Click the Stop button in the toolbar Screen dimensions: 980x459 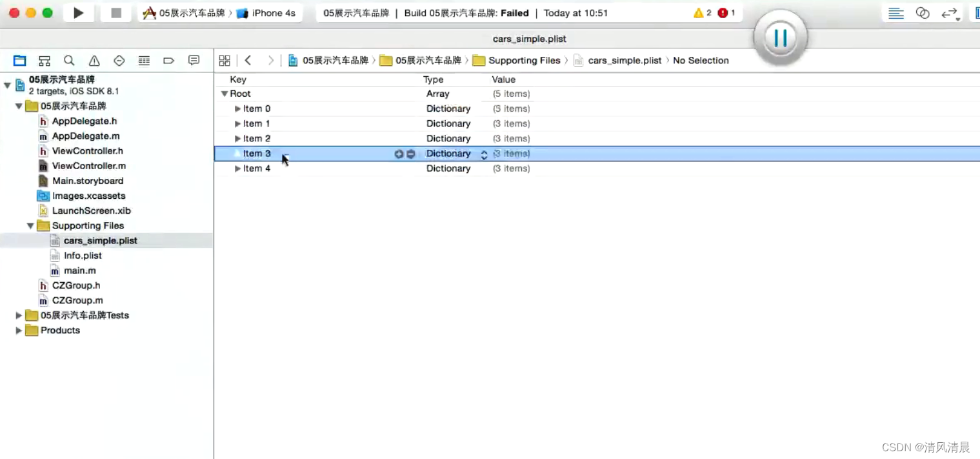pyautogui.click(x=116, y=13)
